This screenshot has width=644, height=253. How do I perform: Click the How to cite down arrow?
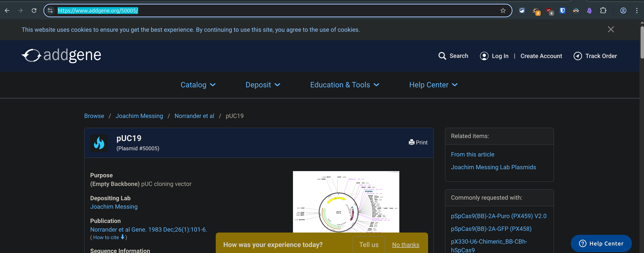pos(123,237)
